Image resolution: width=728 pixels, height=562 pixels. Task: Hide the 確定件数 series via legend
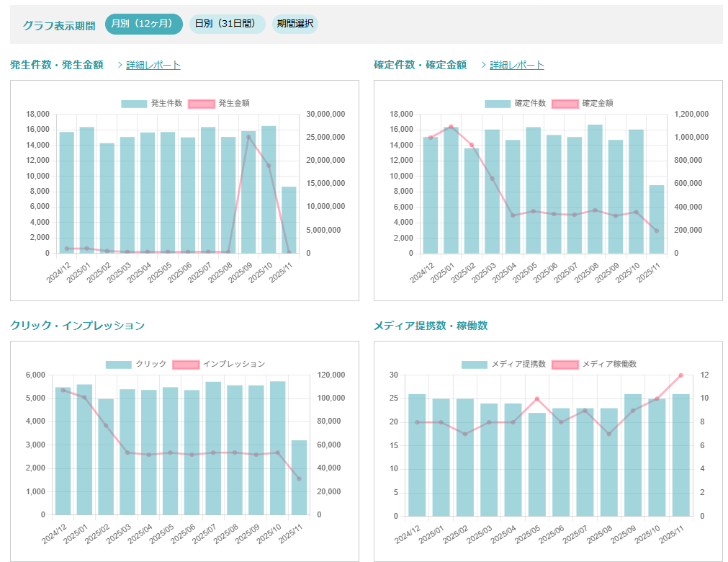click(x=498, y=104)
